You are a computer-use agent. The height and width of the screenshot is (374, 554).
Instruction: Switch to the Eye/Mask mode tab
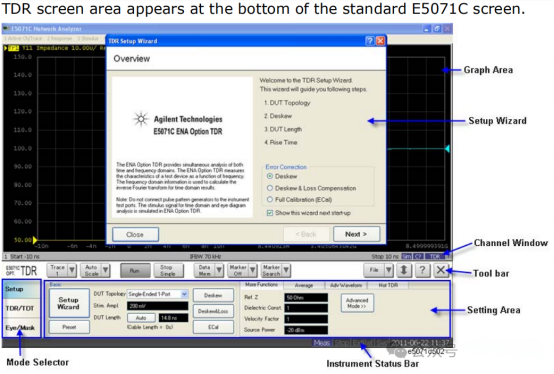(21, 328)
